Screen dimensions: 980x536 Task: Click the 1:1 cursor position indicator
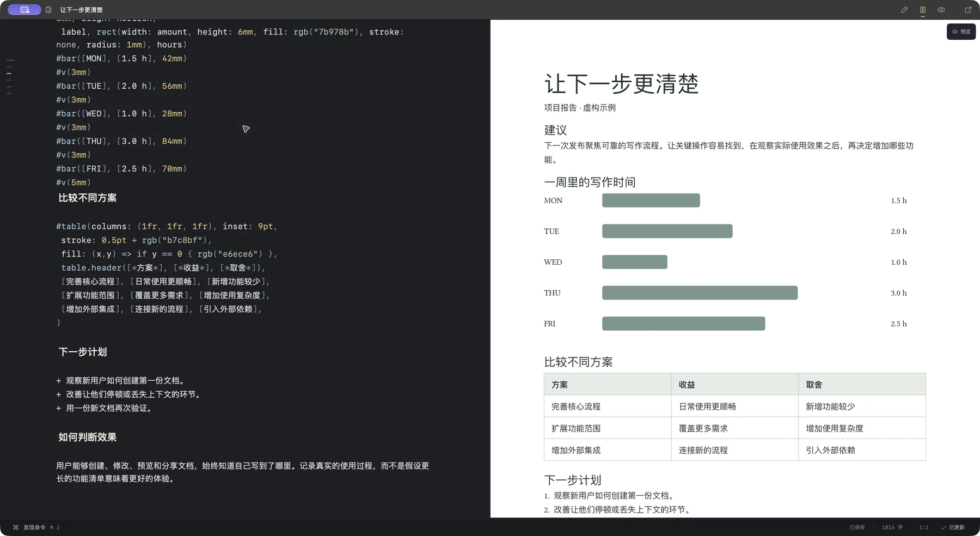pyautogui.click(x=923, y=527)
